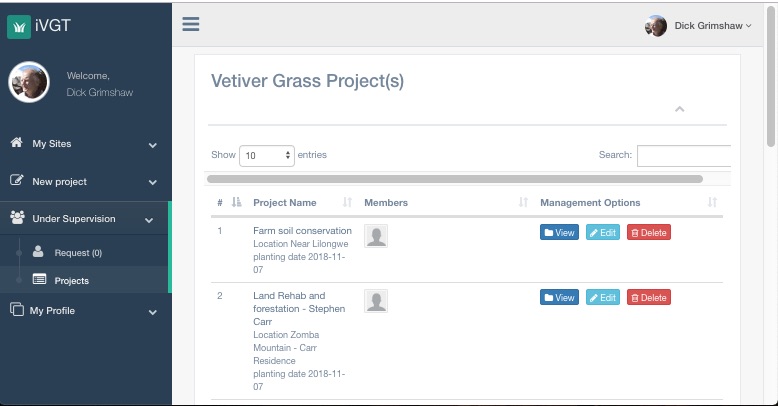
Task: Sort by Project Name arrows
Action: pyautogui.click(x=347, y=202)
